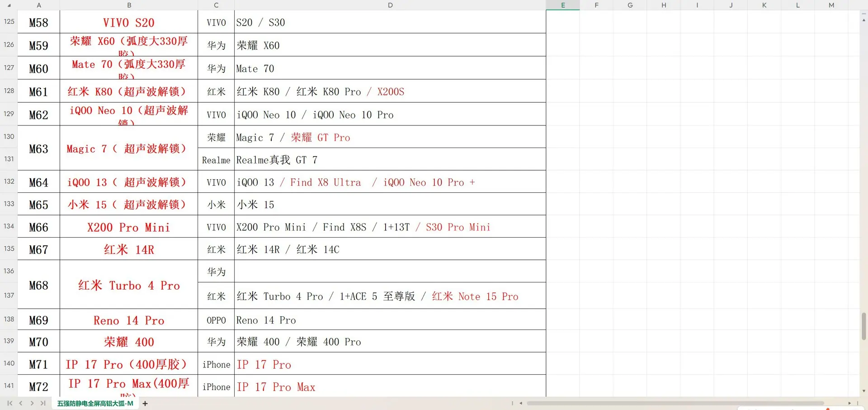Select cell Realme真我 GT 7
This screenshot has height=410, width=868.
pyautogui.click(x=390, y=159)
